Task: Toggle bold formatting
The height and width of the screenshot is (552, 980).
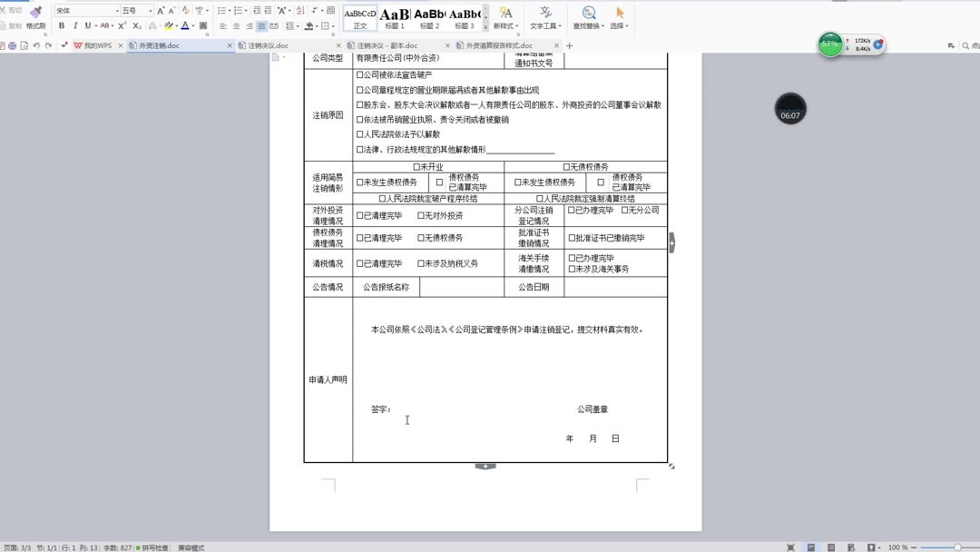Action: point(62,25)
